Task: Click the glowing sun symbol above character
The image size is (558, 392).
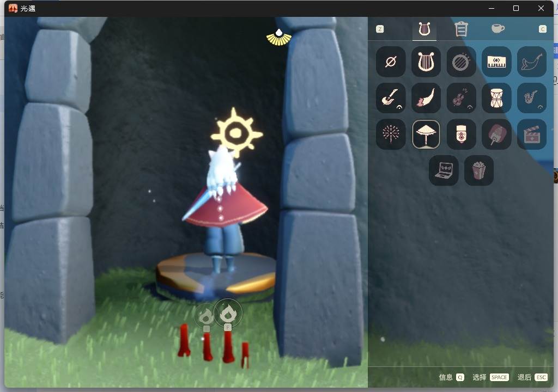Action: tap(236, 133)
